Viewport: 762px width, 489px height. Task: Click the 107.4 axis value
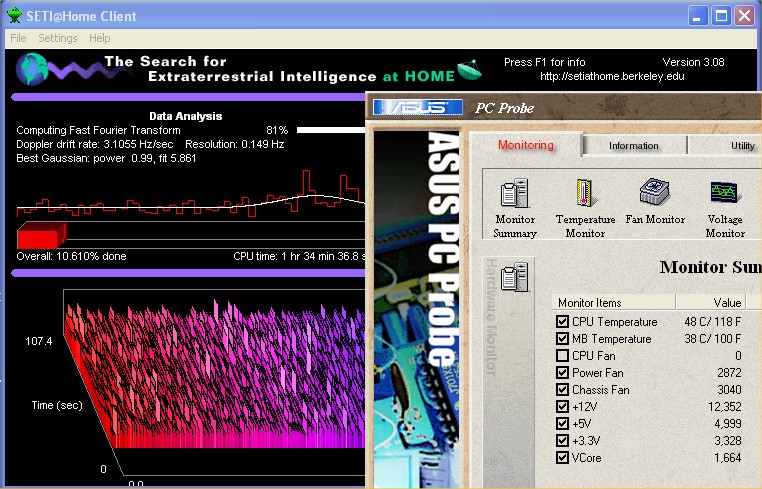38,341
